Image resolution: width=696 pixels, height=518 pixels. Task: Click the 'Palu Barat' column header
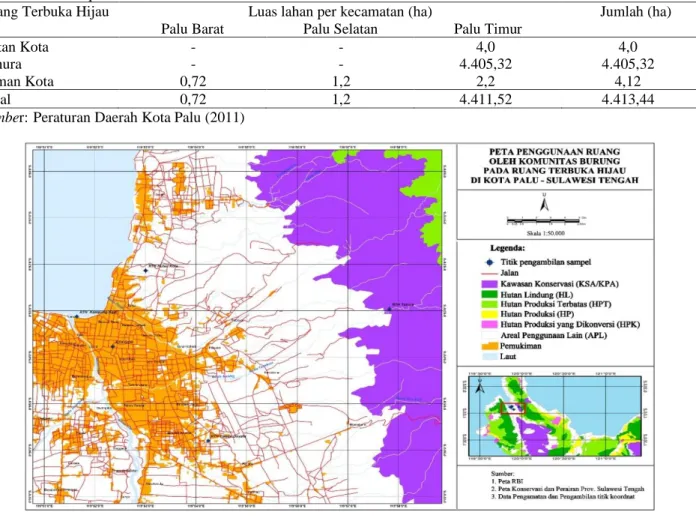[x=192, y=29]
